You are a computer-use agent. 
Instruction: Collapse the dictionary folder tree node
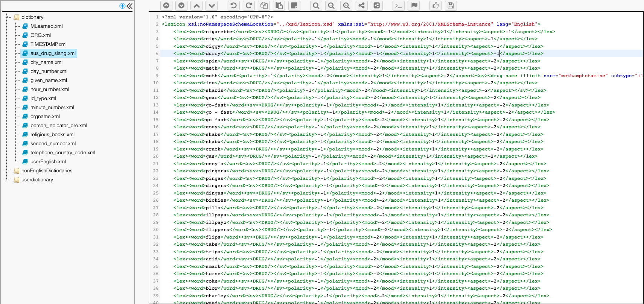(7, 17)
